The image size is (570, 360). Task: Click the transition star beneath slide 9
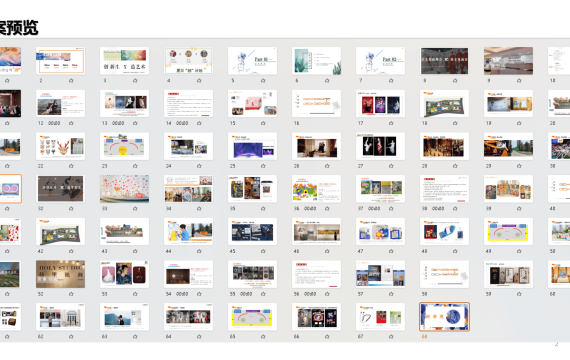pyautogui.click(x=519, y=81)
